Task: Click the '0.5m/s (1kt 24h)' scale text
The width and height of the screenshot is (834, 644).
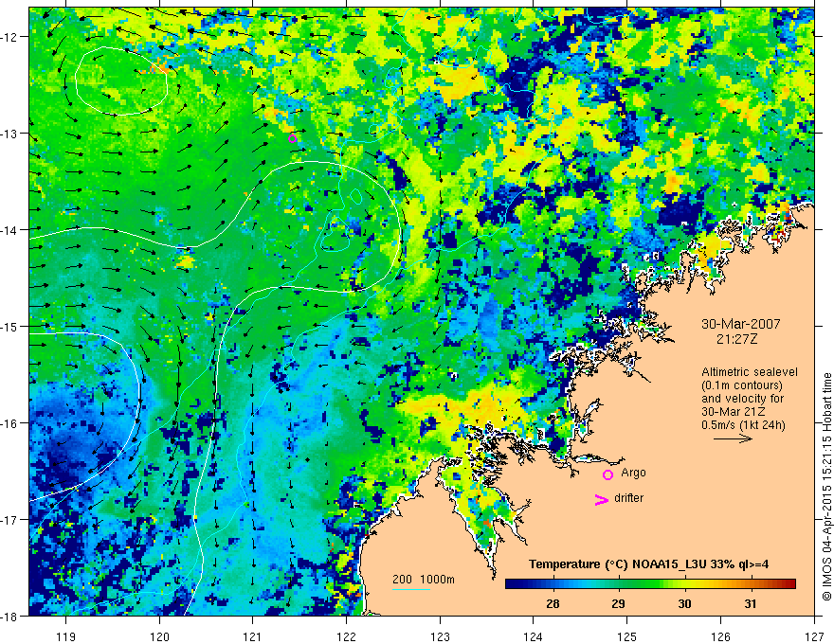Action: 743,425
